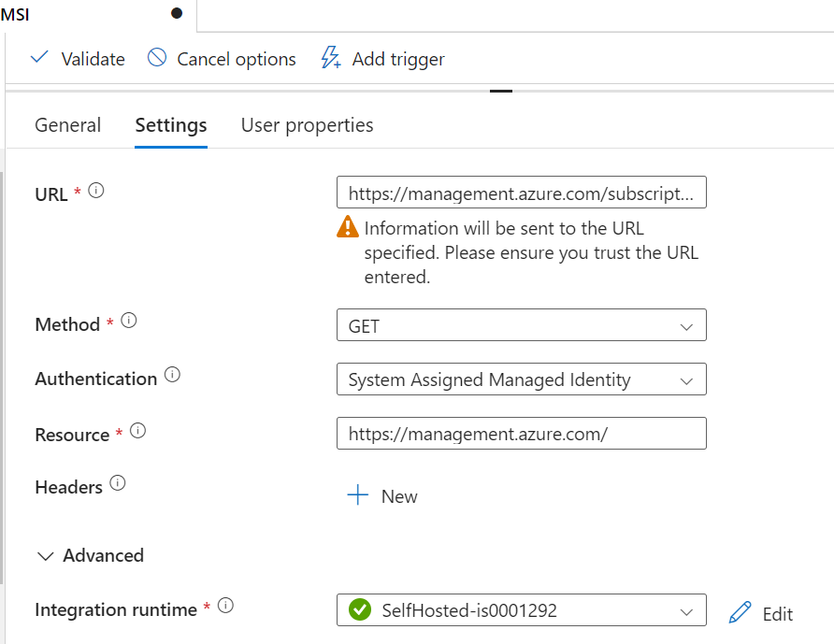Open the Method dropdown showing GET
Viewport: 834px width, 644px height.
(521, 326)
